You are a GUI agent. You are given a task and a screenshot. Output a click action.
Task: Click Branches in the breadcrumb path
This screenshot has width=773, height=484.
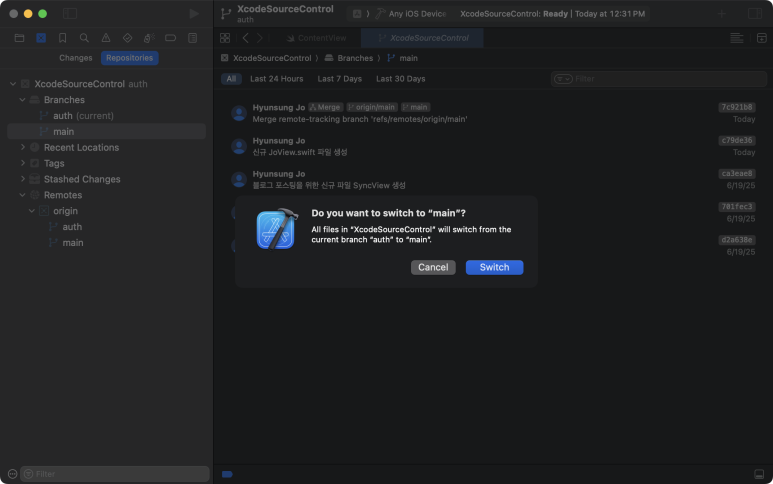tap(355, 58)
